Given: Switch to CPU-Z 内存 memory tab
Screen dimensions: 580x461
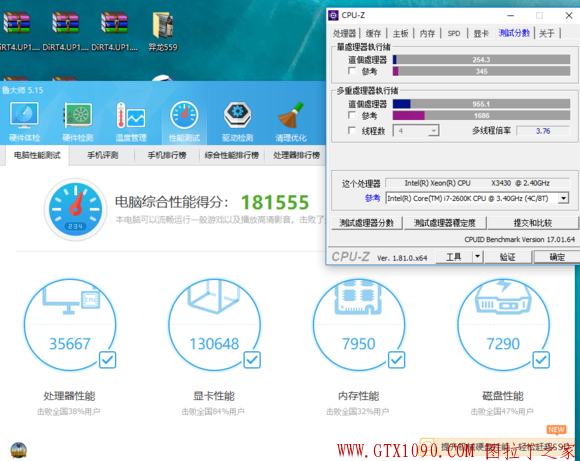Looking at the screenshot, I should pos(428,33).
